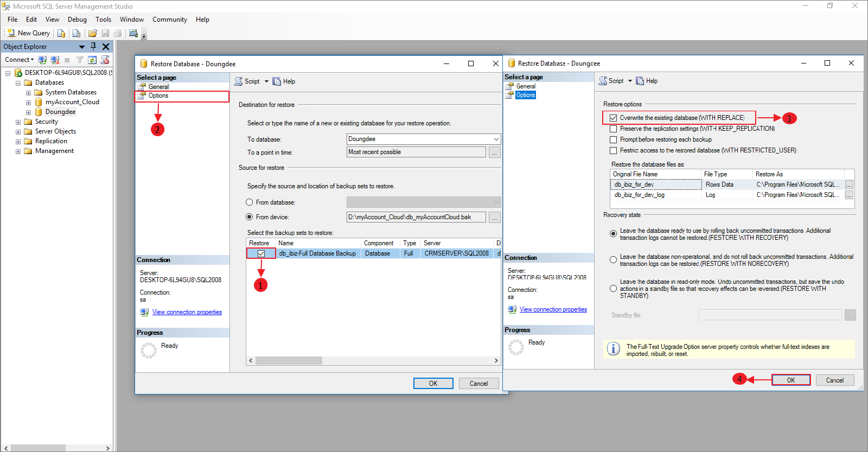The image size is (868, 452).
Task: Enable Restrict access to the restored database
Action: [x=613, y=150]
